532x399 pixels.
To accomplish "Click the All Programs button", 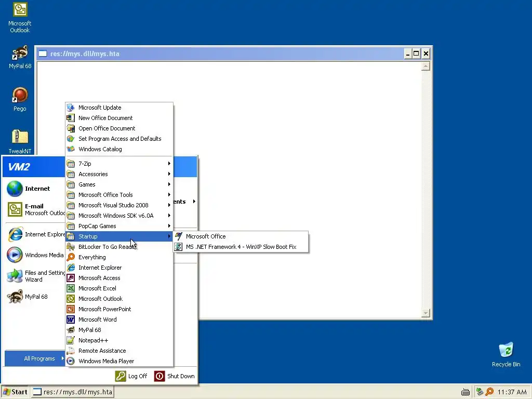I will [35, 358].
